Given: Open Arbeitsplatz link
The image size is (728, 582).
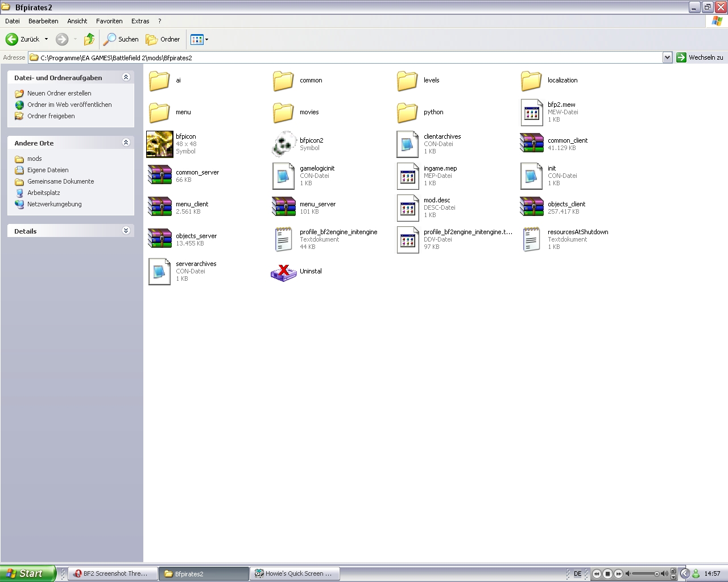Looking at the screenshot, I should 44,193.
